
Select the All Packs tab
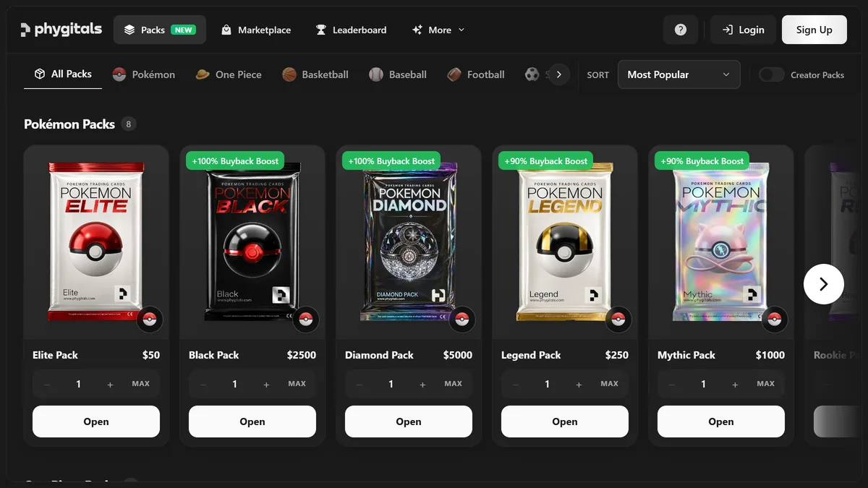point(63,74)
